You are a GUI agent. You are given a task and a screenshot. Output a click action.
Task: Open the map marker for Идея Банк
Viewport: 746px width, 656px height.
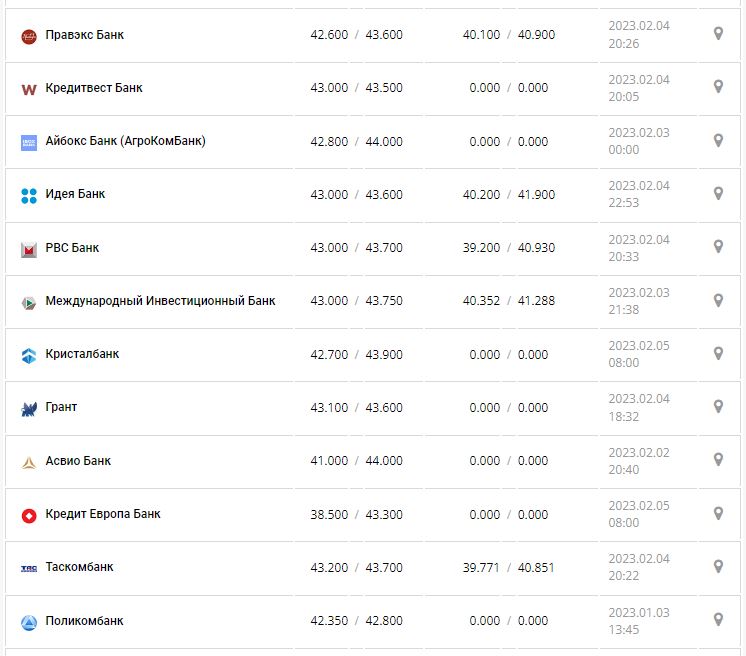(x=718, y=193)
